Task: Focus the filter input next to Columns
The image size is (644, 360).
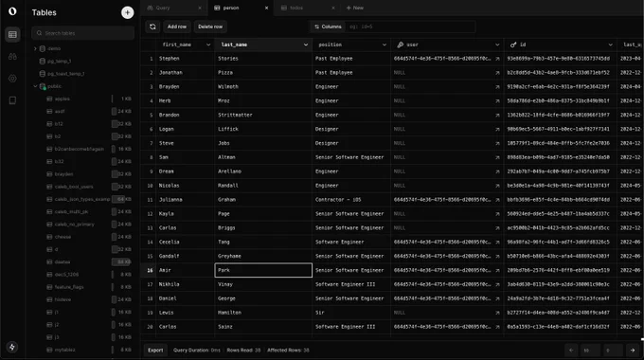Action: click(410, 27)
